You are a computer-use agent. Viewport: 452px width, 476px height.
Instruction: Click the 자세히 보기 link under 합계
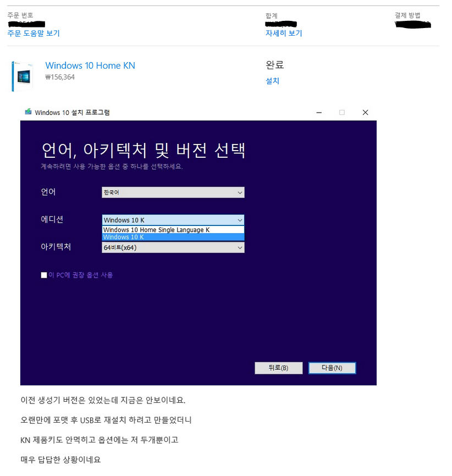[284, 33]
